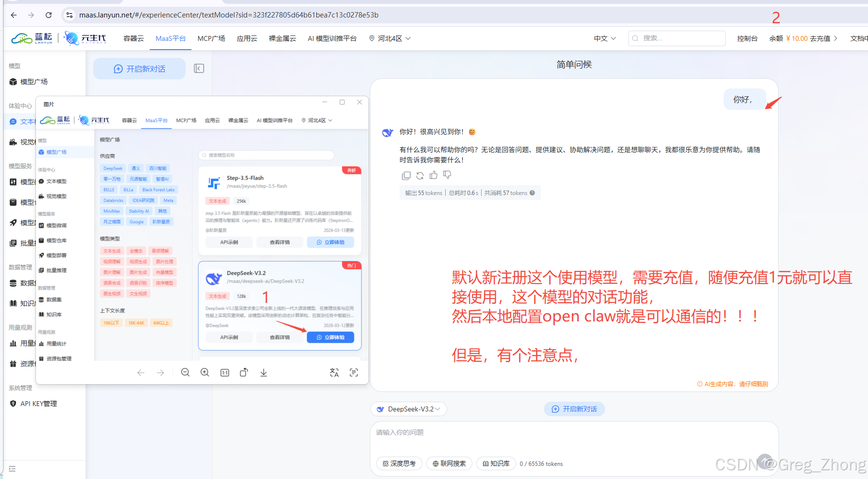Click the 你好, user message bubble
Screen dimensions: 868x479
[745, 99]
